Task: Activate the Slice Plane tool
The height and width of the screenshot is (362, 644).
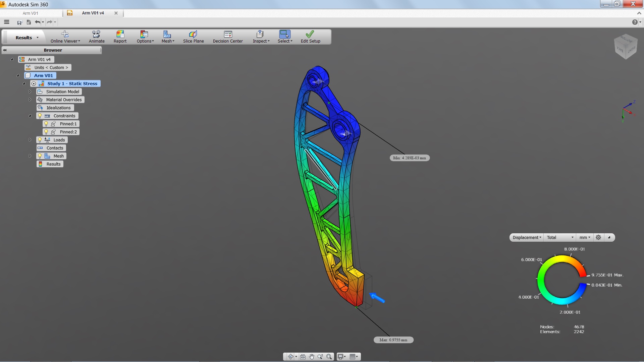Action: click(193, 34)
